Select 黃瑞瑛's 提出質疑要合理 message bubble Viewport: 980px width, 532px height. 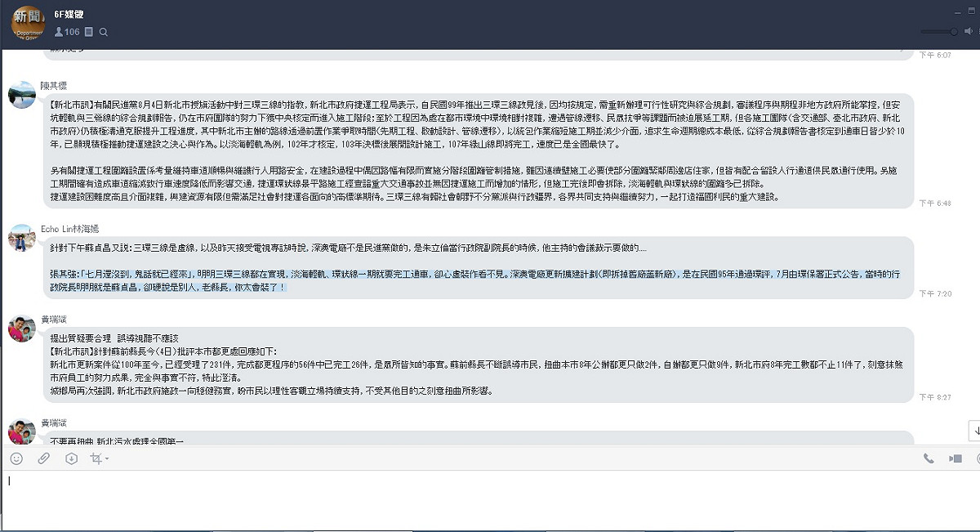tap(479, 364)
